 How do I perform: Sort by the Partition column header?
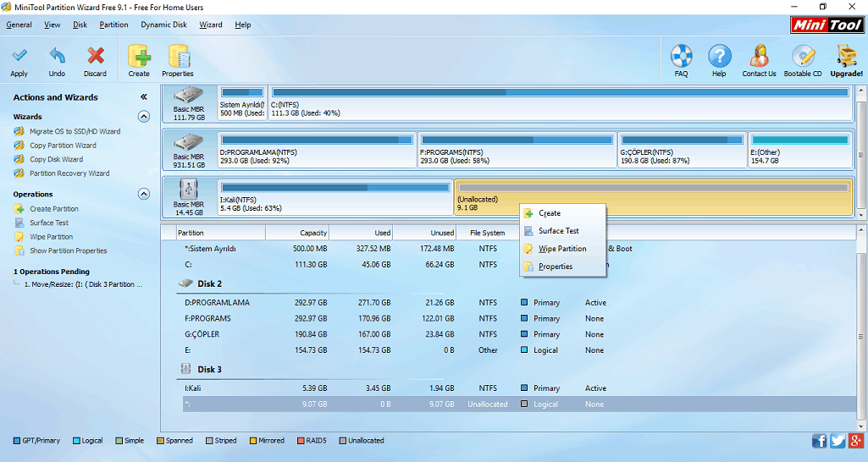[221, 233]
